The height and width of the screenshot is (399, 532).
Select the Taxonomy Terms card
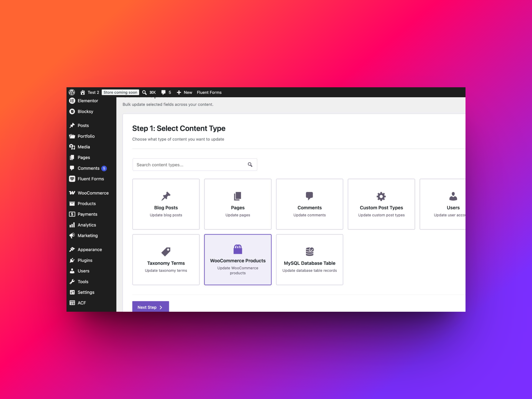tap(166, 260)
